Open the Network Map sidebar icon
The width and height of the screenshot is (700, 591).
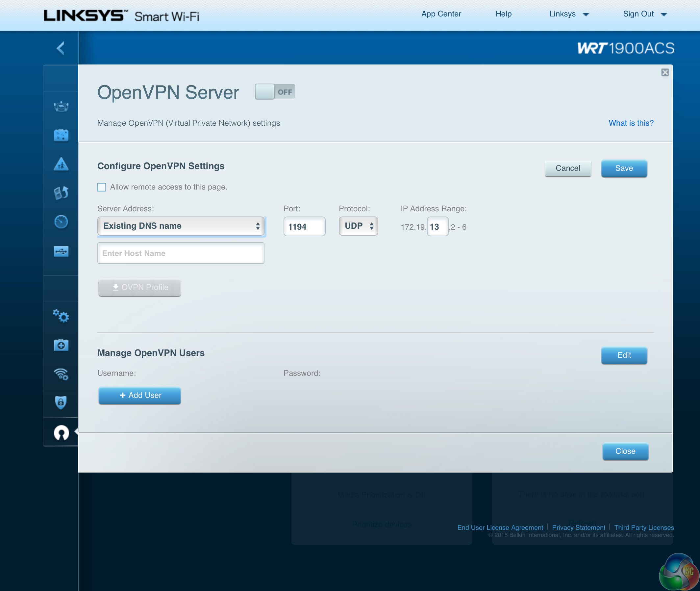(x=61, y=107)
